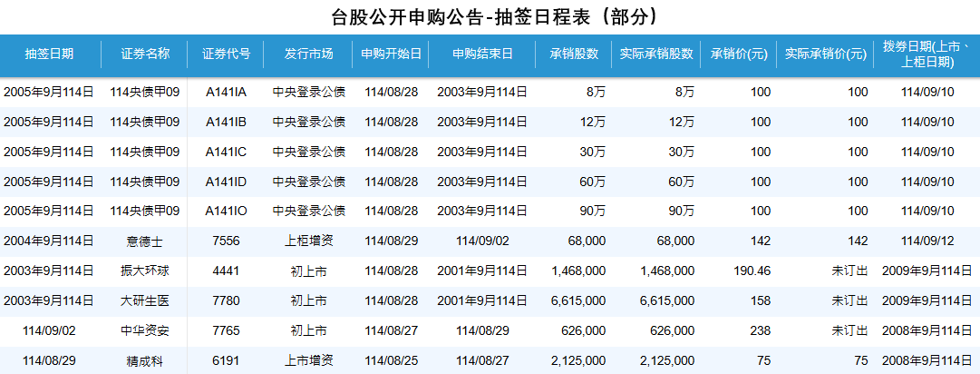Click end date 114/09/02 in 意德士 row
The width and height of the screenshot is (980, 374).
click(x=482, y=241)
